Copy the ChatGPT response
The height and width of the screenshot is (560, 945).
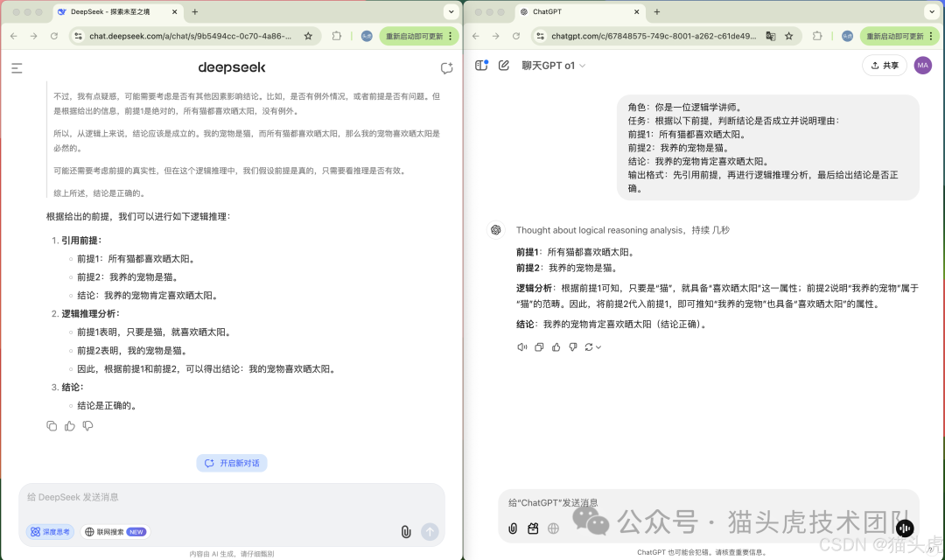point(539,347)
